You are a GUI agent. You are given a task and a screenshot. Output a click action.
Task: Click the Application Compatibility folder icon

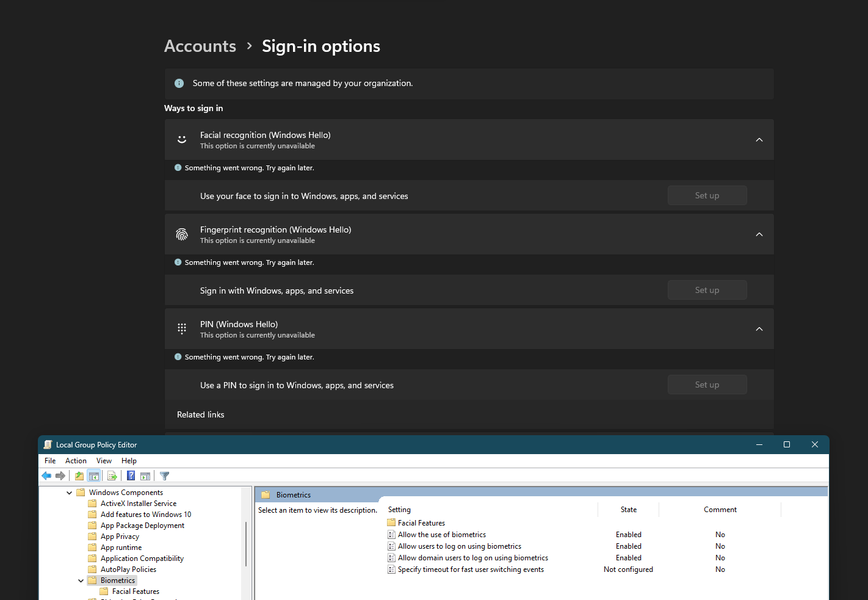[92, 558]
